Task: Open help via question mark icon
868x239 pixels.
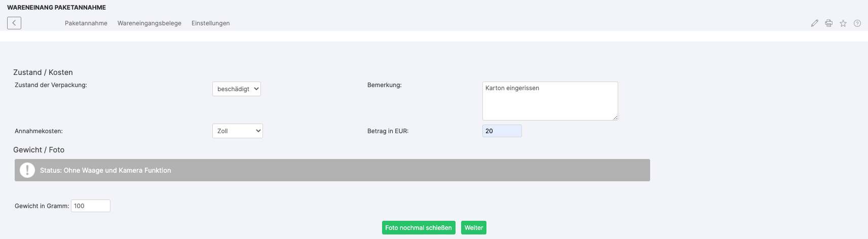Action: [x=857, y=23]
